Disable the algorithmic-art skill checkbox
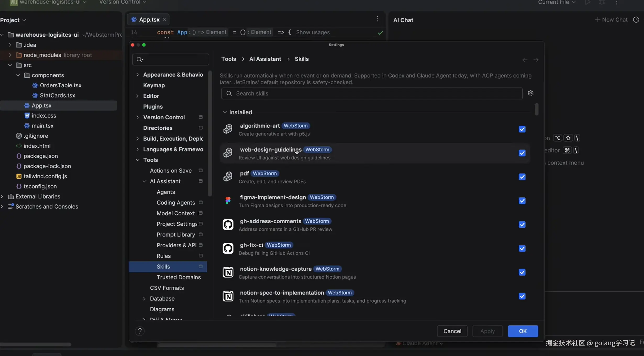644x356 pixels. click(522, 129)
